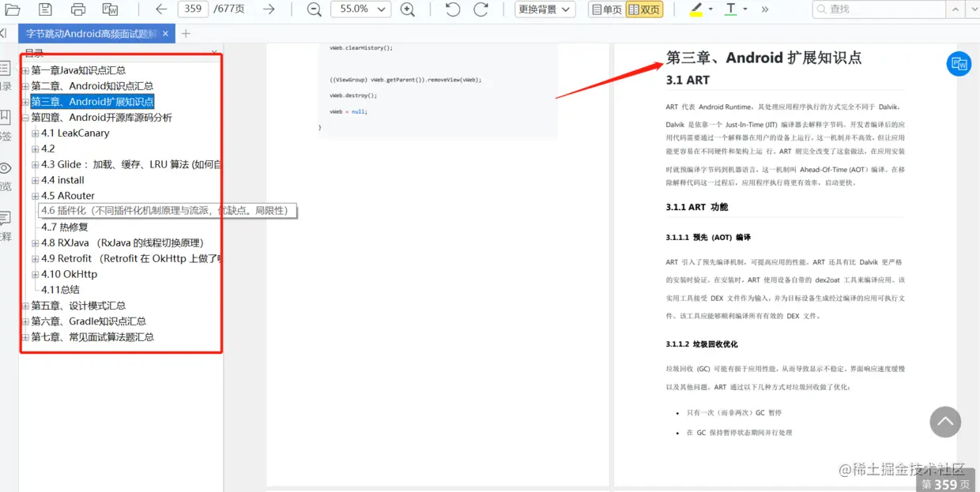980x492 pixels.
Task: Open 4.11总结 outline entry
Action: click(x=60, y=290)
